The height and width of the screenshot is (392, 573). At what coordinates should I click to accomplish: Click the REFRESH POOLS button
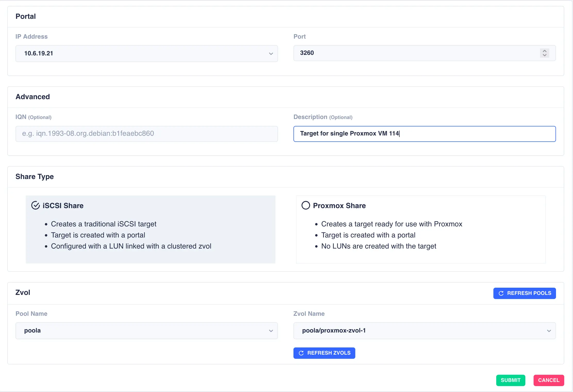pyautogui.click(x=524, y=293)
